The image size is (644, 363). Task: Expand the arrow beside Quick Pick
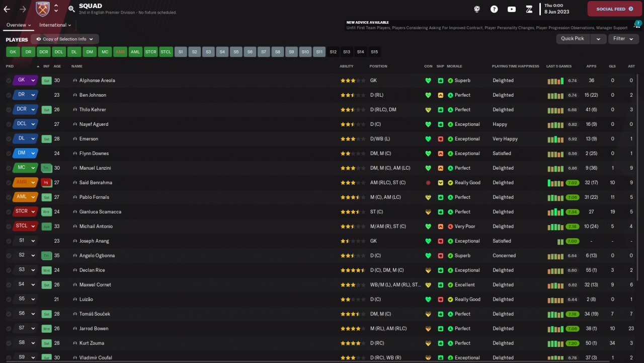click(x=598, y=39)
